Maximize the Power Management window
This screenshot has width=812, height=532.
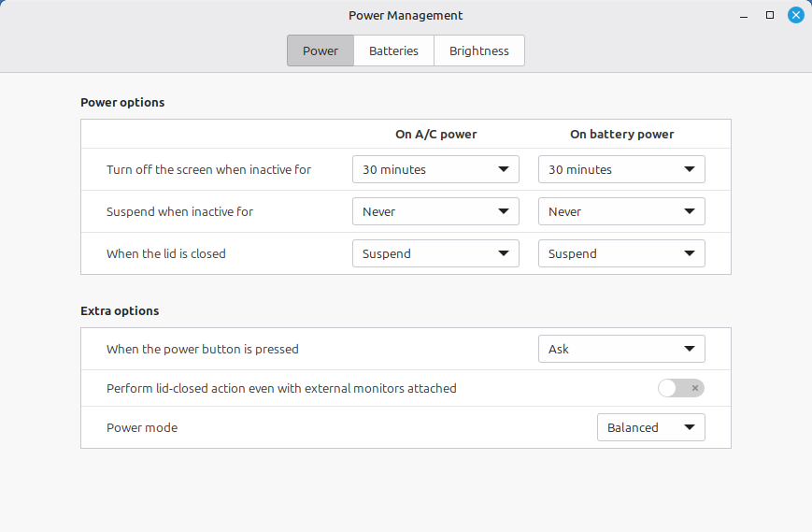point(770,16)
